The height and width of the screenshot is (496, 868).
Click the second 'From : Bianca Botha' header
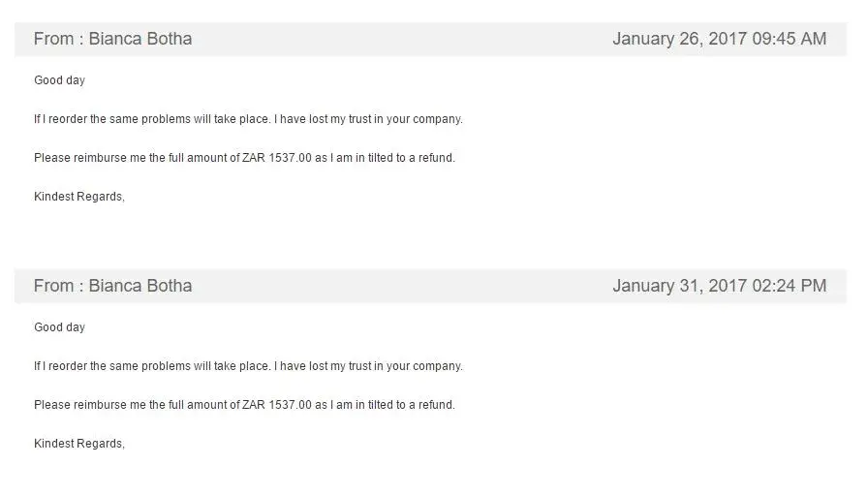pos(112,286)
